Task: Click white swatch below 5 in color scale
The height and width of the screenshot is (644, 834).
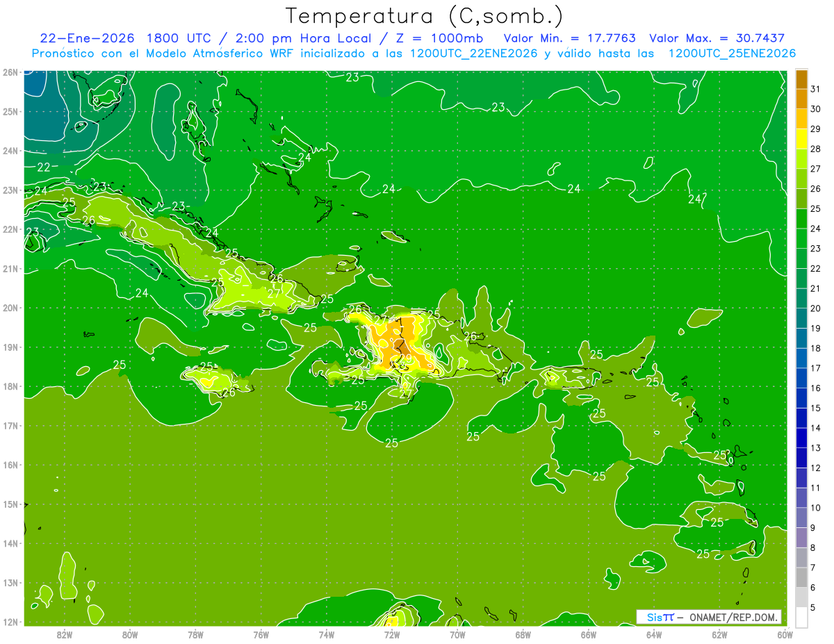Action: (x=801, y=617)
